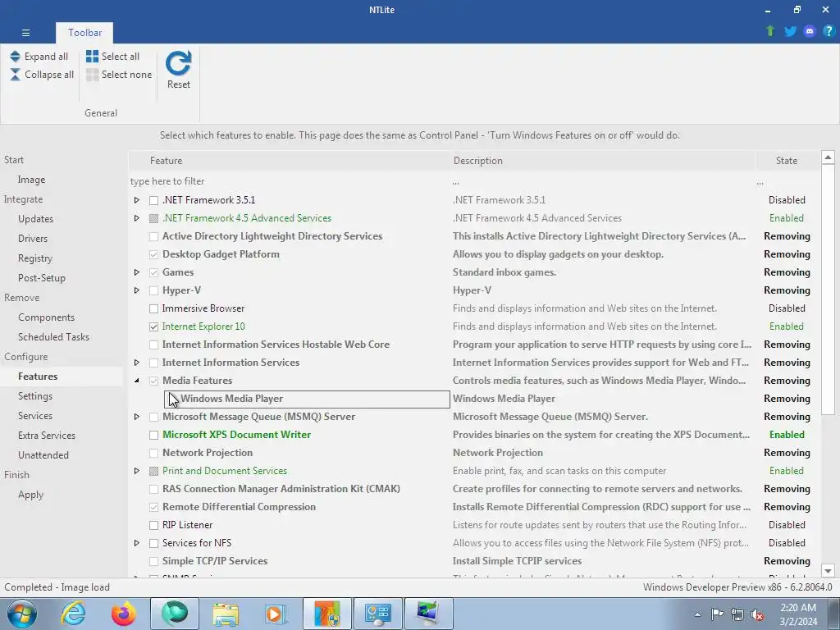
Task: Open the monitor taskbar icon
Action: coord(428,614)
